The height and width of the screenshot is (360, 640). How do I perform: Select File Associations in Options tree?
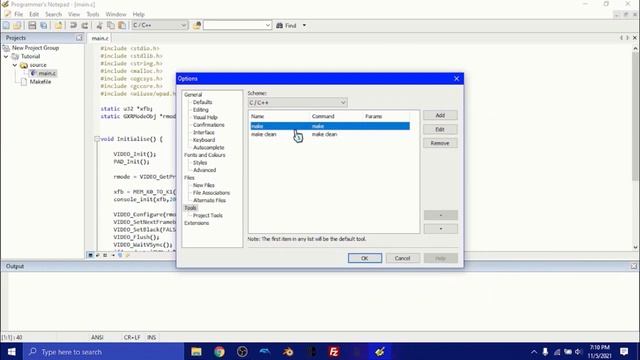click(211, 193)
